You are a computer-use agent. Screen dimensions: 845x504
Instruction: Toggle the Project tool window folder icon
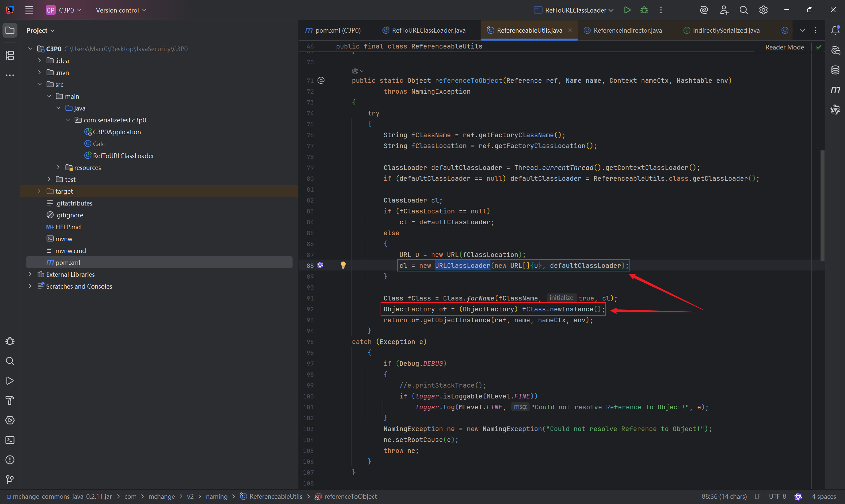coord(10,31)
